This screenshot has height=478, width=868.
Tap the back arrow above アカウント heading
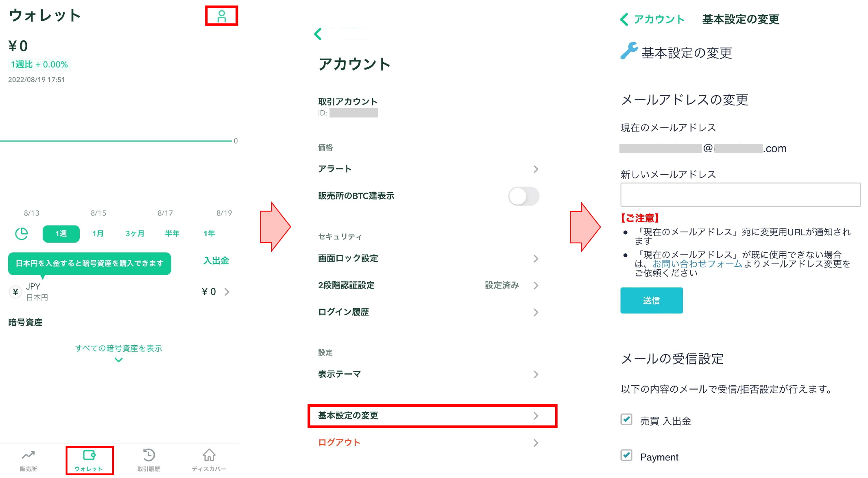[x=318, y=34]
